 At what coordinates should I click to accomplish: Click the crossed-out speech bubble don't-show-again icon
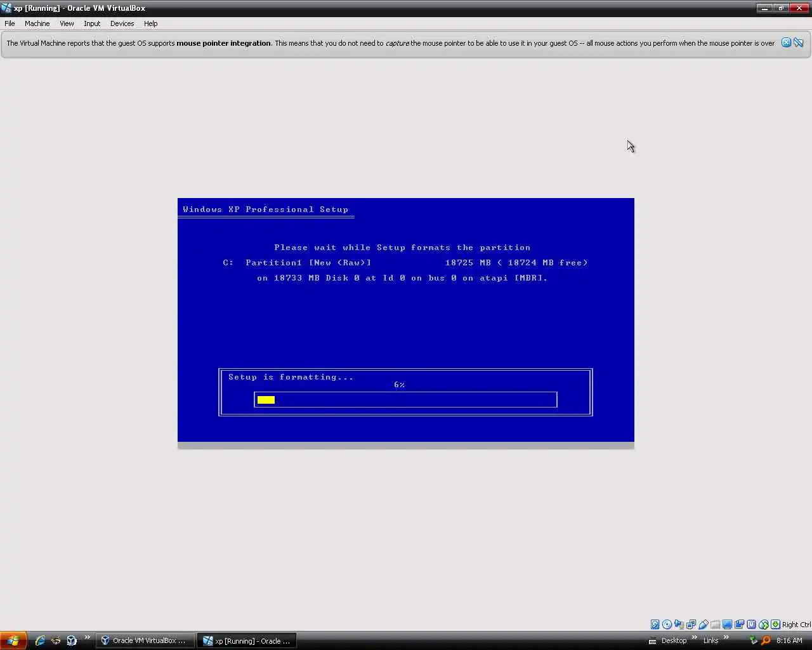(x=799, y=43)
